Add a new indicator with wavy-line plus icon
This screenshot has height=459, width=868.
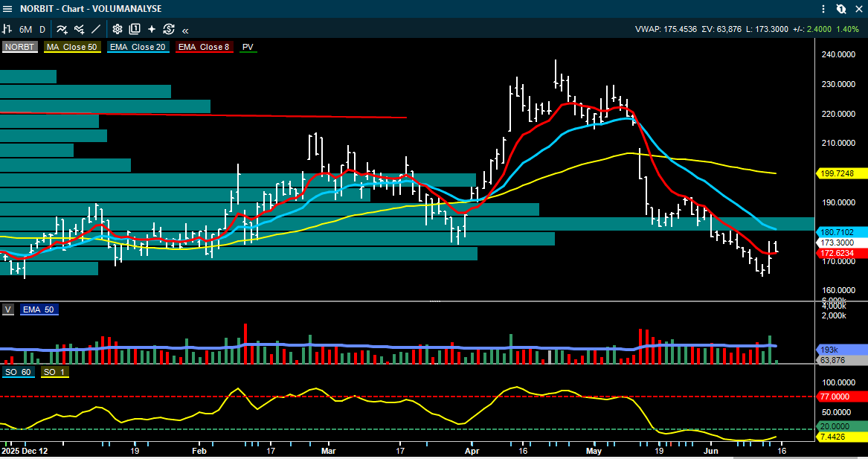tap(62, 29)
